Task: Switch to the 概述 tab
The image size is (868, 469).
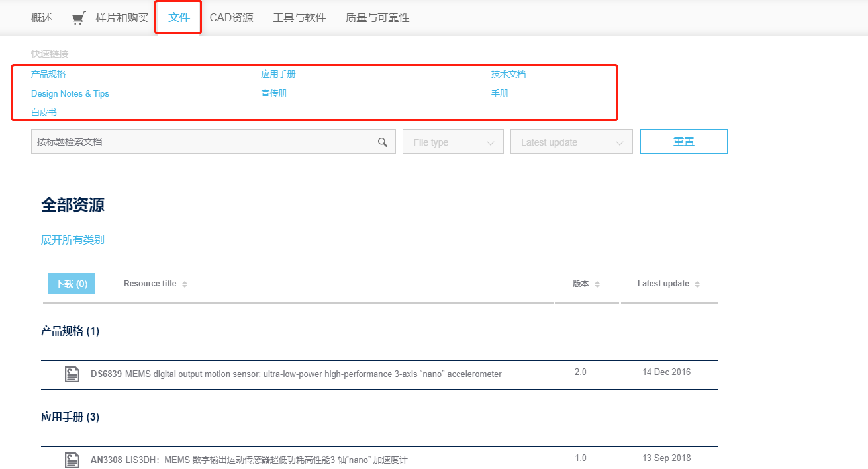Action: 42,18
